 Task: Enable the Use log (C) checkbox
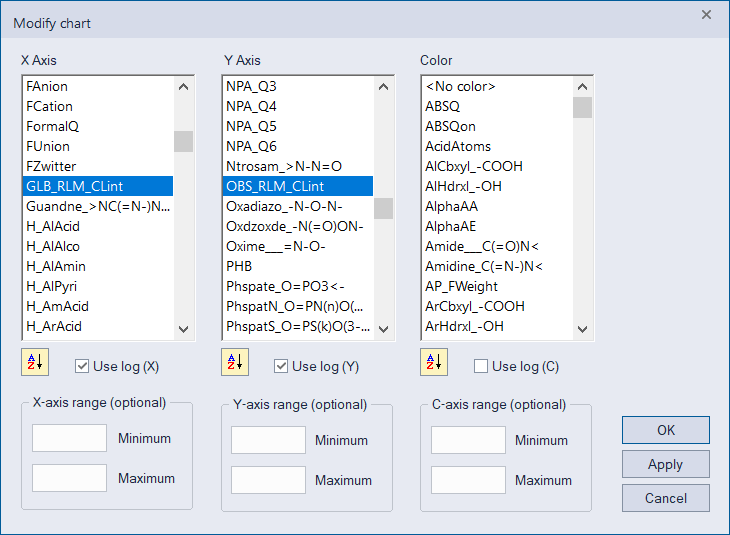coord(481,366)
